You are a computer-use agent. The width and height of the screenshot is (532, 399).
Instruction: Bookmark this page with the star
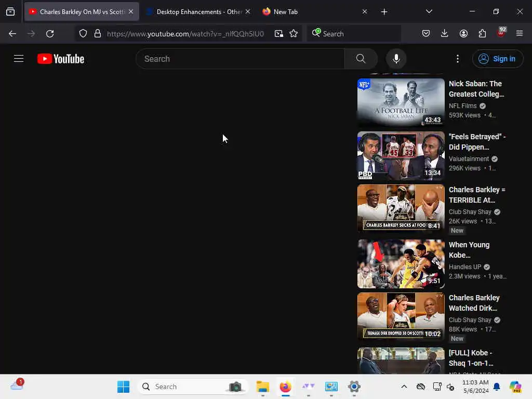click(294, 34)
